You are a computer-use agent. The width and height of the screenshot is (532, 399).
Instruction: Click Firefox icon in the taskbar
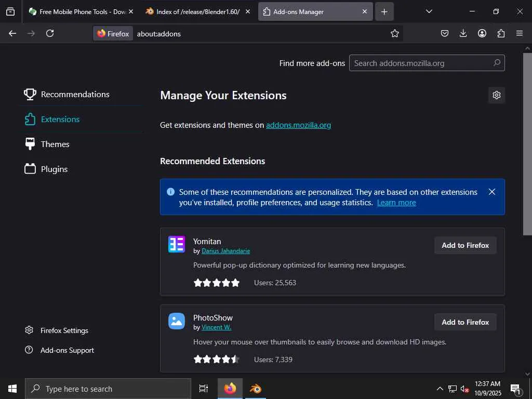(230, 389)
